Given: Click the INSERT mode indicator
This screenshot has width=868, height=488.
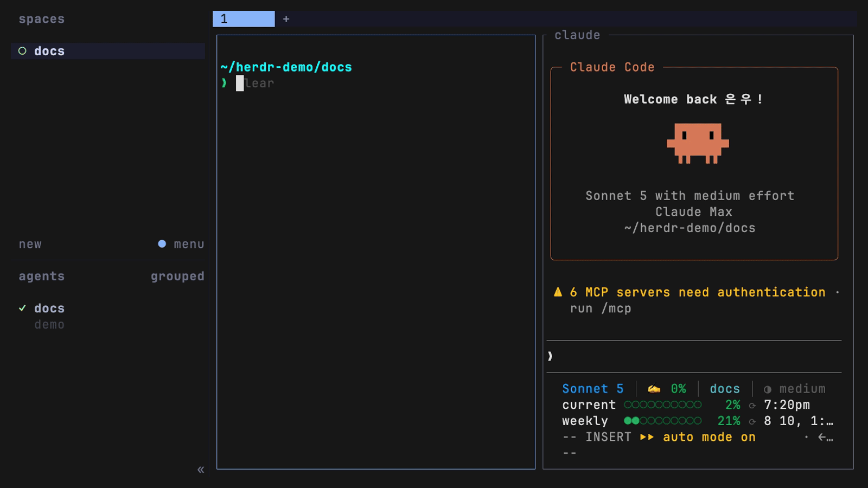Looking at the screenshot, I should pyautogui.click(x=608, y=437).
